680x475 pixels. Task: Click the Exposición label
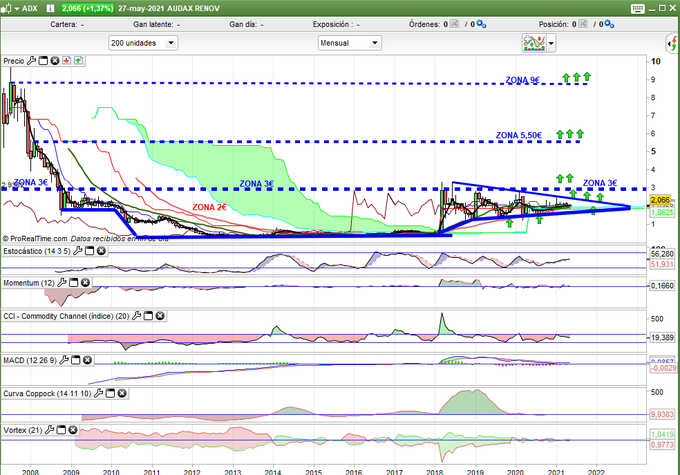pyautogui.click(x=331, y=25)
